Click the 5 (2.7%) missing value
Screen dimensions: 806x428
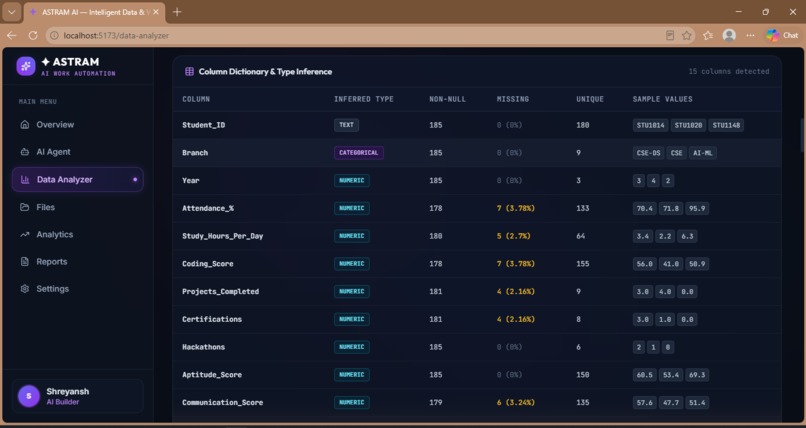pyautogui.click(x=514, y=236)
